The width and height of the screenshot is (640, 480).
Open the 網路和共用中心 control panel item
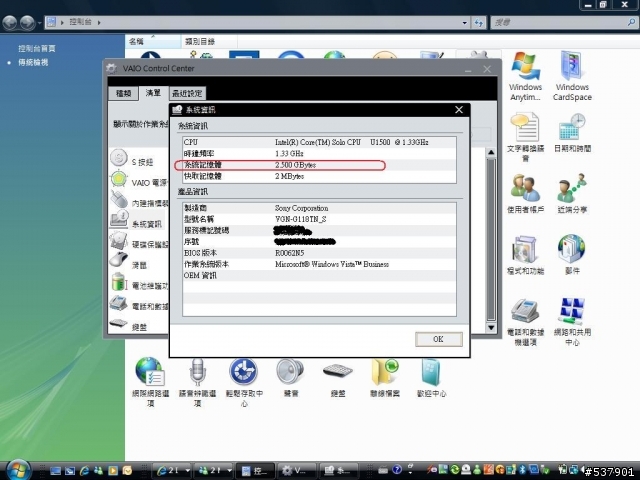572,322
